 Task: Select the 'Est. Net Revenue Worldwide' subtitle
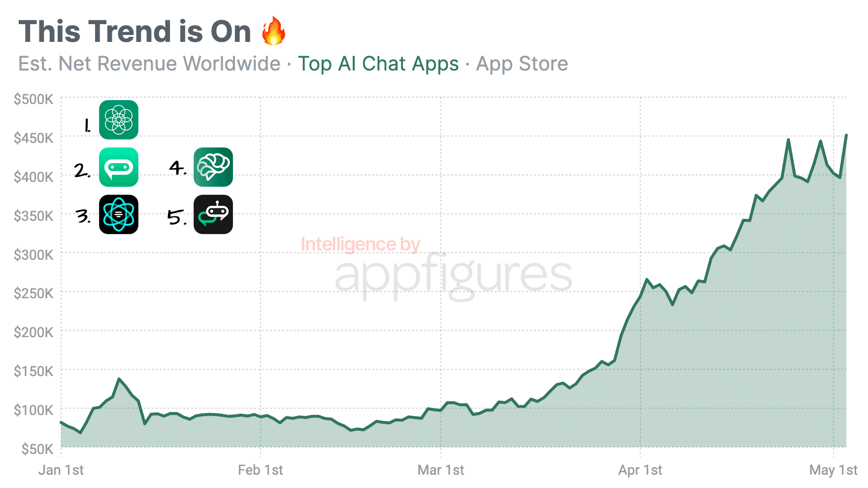pos(149,64)
